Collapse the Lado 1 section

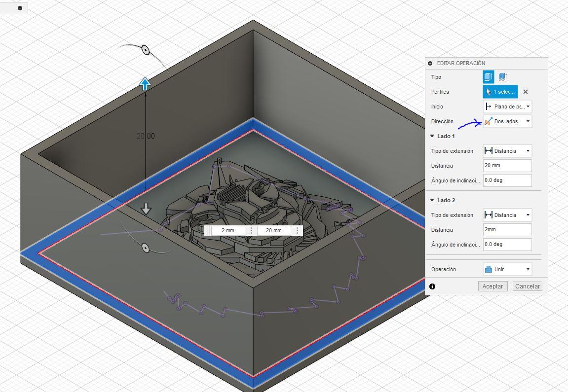(432, 136)
